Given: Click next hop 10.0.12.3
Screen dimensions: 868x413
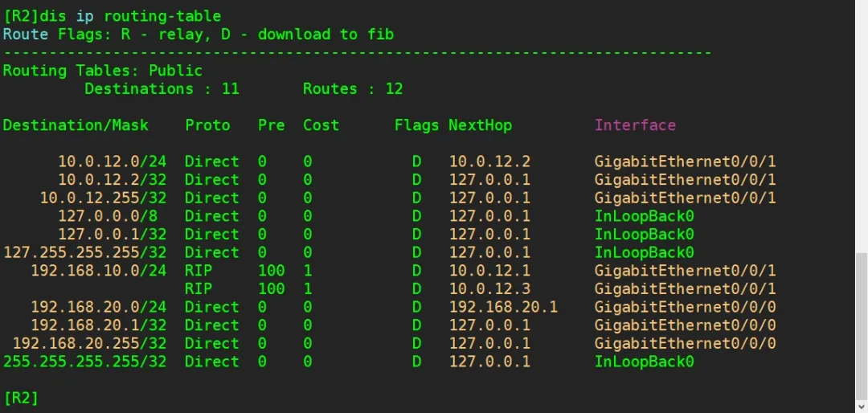Looking at the screenshot, I should [x=489, y=288].
